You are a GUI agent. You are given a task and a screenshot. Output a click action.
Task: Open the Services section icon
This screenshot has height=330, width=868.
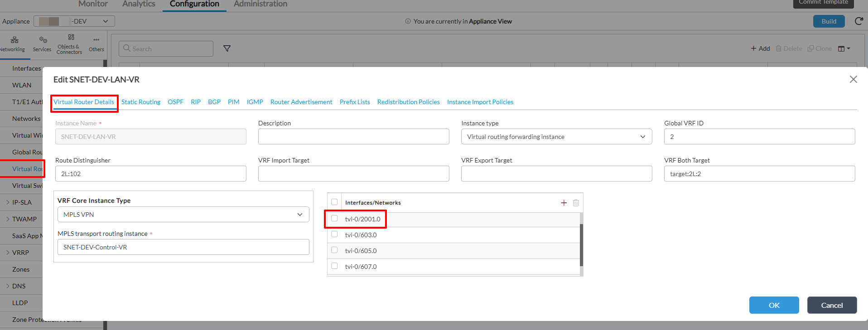pyautogui.click(x=42, y=44)
